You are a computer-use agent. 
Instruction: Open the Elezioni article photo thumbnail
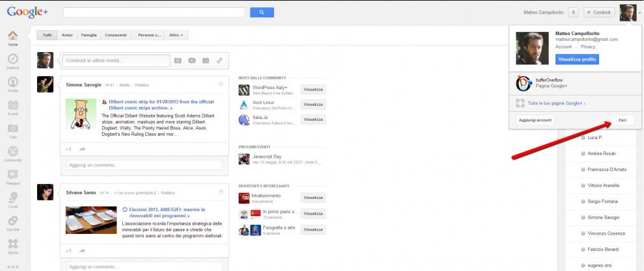click(91, 220)
